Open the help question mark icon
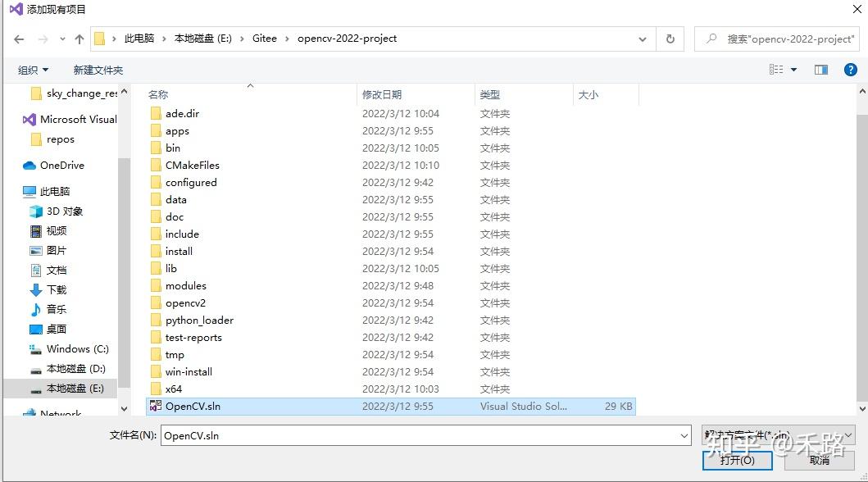Screen dimensions: 868x482 point(850,69)
